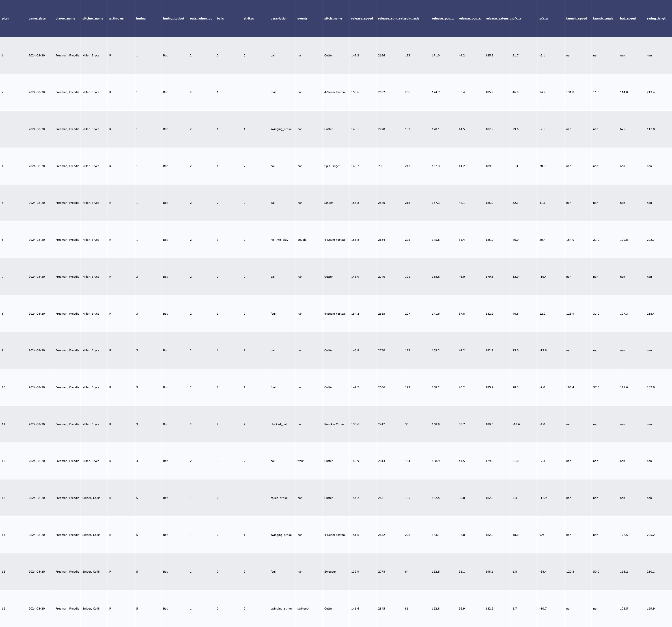The height and width of the screenshot is (627, 672).
Task: Click the bat_speed column header
Action: 628,19
